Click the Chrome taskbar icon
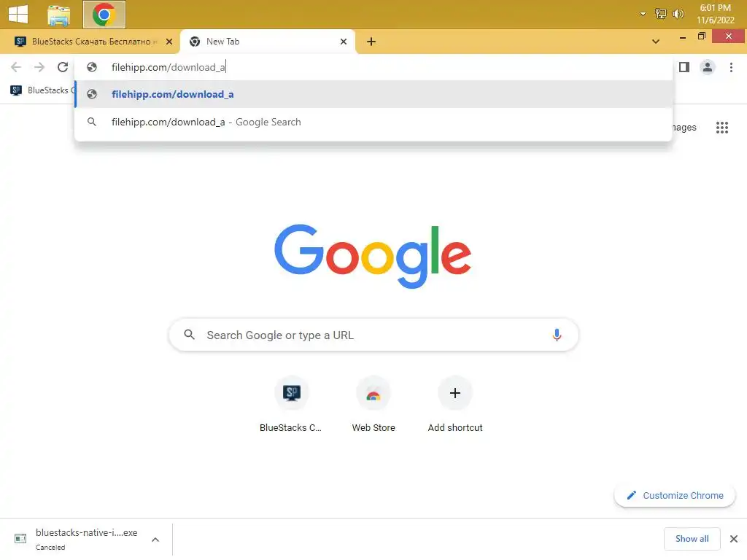Viewport: 747px width, 560px height. (x=104, y=15)
